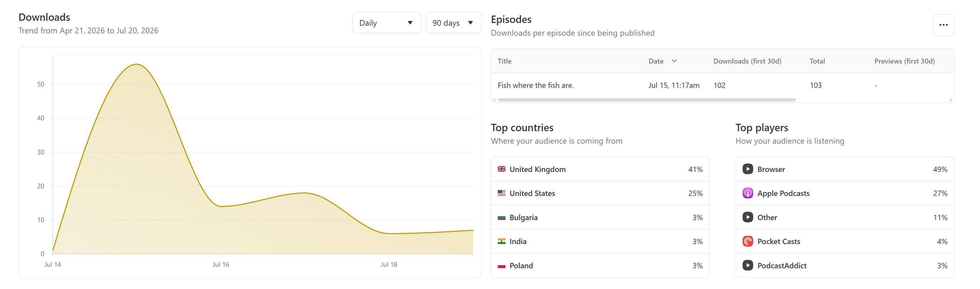This screenshot has height=289, width=980.
Task: Click the 102 downloads cell
Action: click(x=720, y=85)
